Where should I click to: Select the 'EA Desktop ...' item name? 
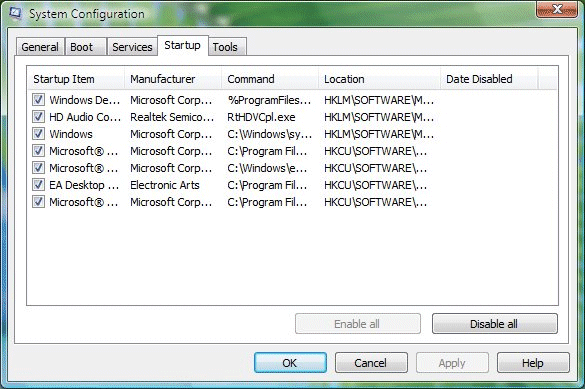click(84, 185)
